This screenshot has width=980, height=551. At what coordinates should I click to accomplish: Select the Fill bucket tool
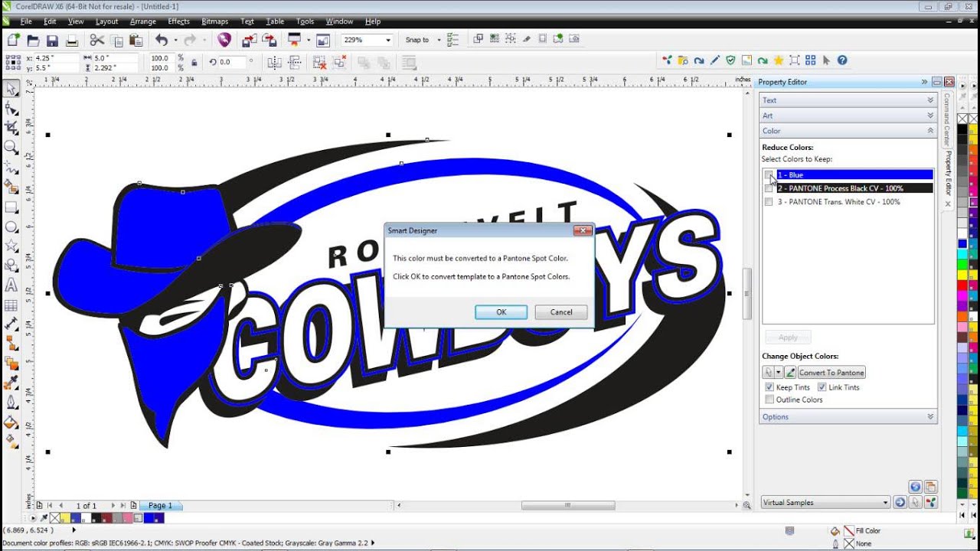(x=11, y=422)
